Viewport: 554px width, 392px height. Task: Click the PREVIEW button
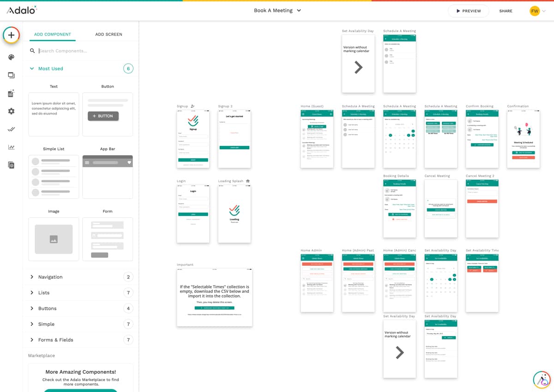point(468,11)
